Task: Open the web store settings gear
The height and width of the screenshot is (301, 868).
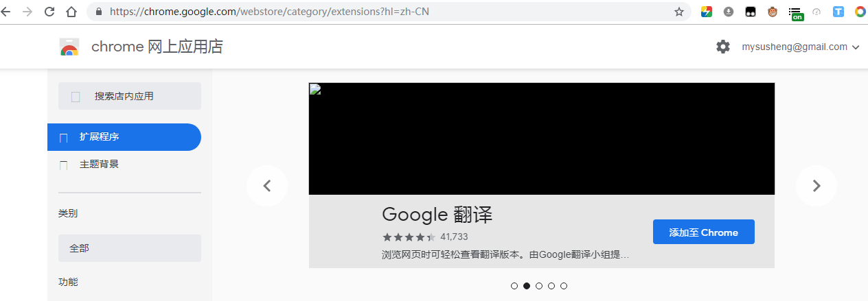Action: point(723,47)
